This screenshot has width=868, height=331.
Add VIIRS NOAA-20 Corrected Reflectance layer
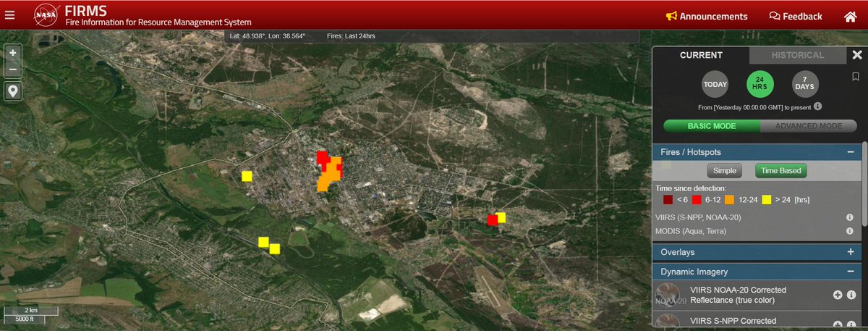[x=838, y=295]
